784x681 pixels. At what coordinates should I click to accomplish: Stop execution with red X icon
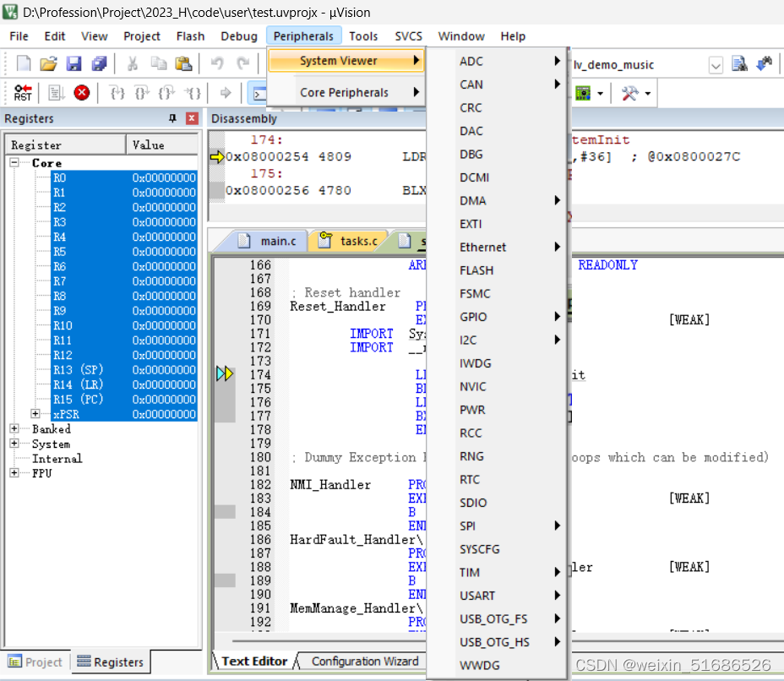pos(81,92)
